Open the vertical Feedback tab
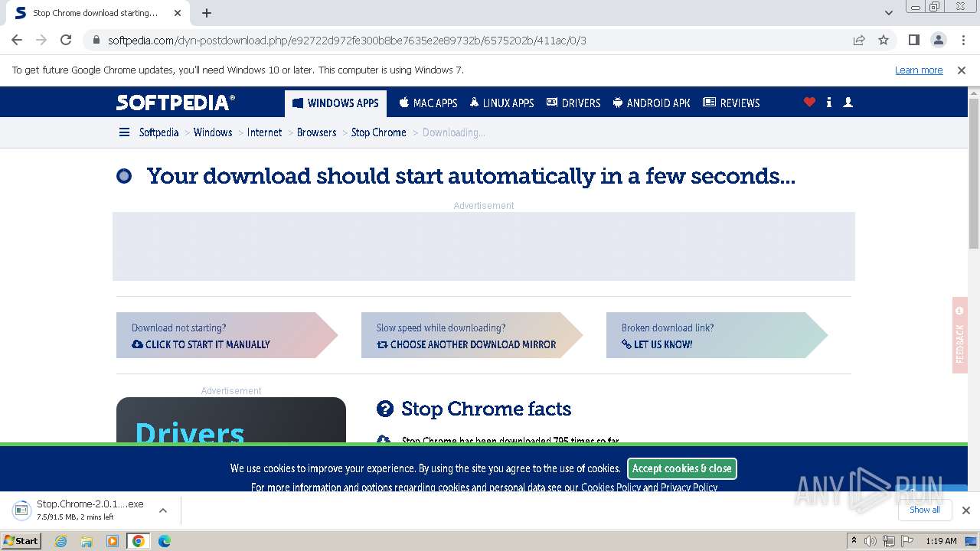Image resolution: width=980 pixels, height=551 pixels. tap(960, 335)
